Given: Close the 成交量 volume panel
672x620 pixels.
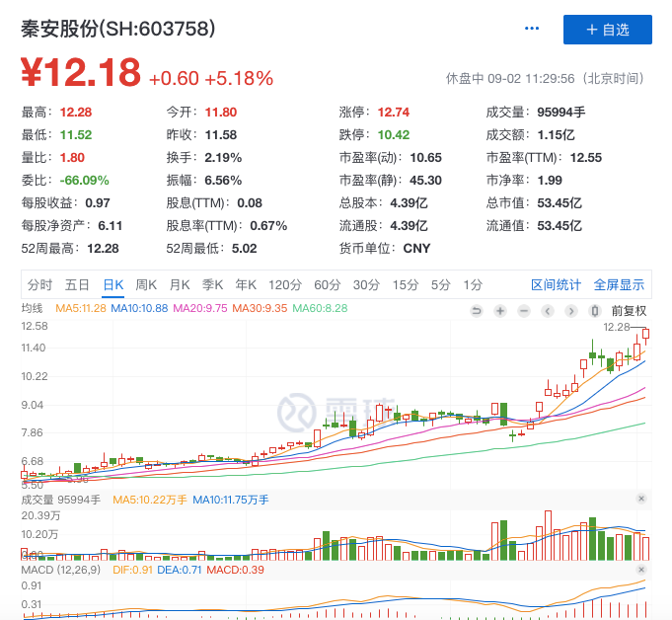Looking at the screenshot, I should [x=641, y=499].
